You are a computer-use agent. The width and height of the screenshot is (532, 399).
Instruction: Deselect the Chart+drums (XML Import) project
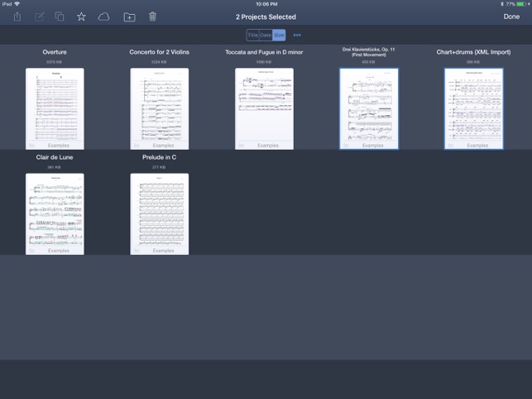click(473, 108)
